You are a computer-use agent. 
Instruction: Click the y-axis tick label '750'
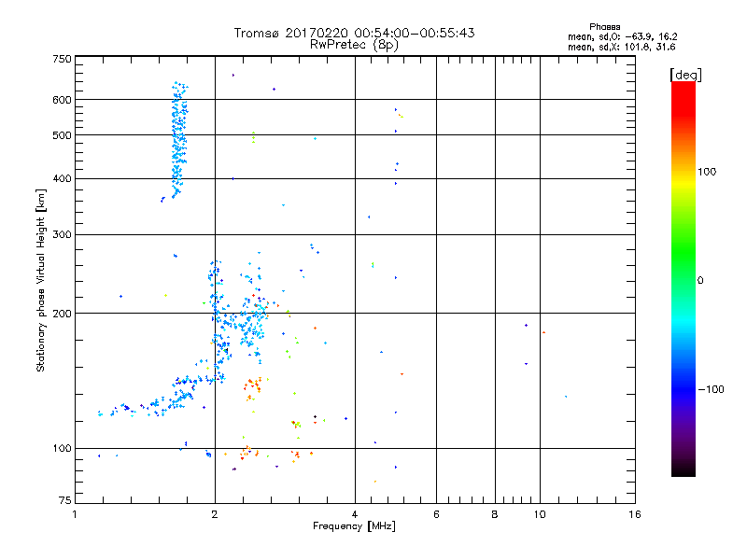pyautogui.click(x=62, y=59)
